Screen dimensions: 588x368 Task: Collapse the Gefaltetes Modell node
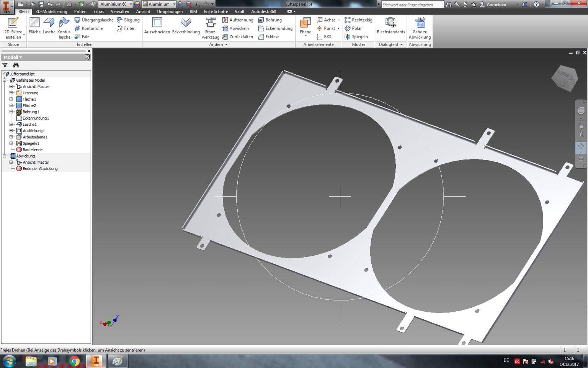click(x=5, y=80)
